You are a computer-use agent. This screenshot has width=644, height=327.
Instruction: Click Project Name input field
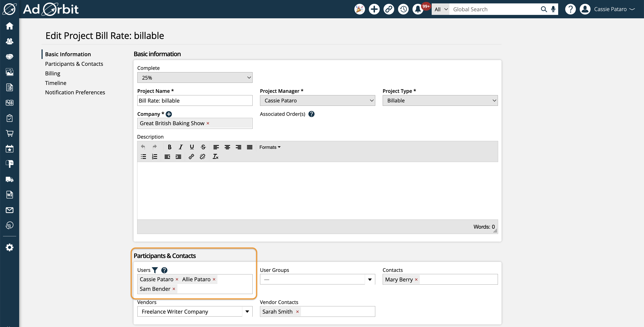click(x=195, y=100)
